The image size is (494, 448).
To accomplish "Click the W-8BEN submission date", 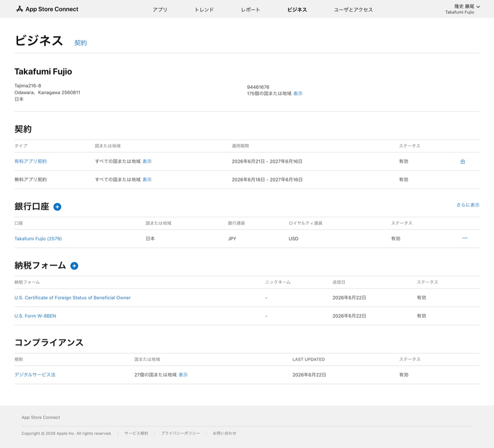I will point(349,316).
